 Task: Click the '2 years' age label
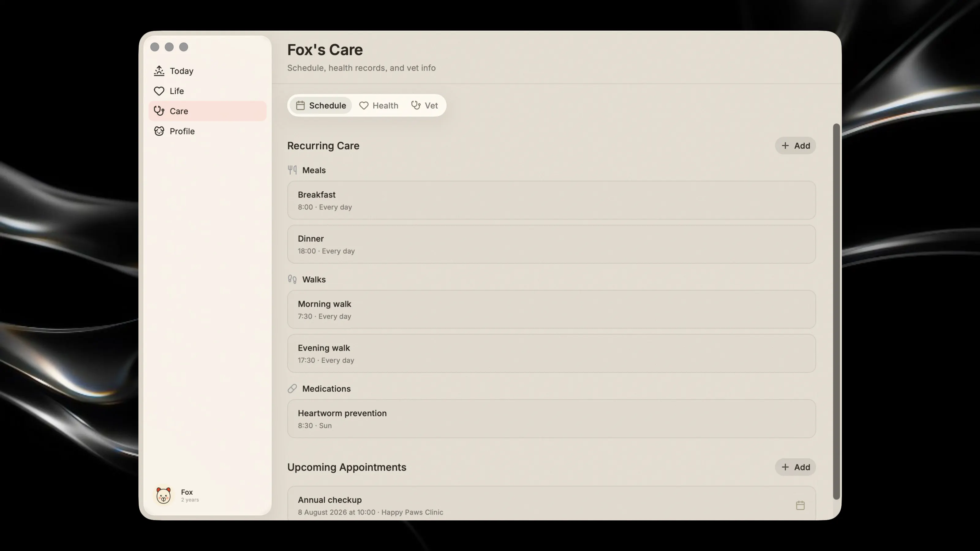190,500
